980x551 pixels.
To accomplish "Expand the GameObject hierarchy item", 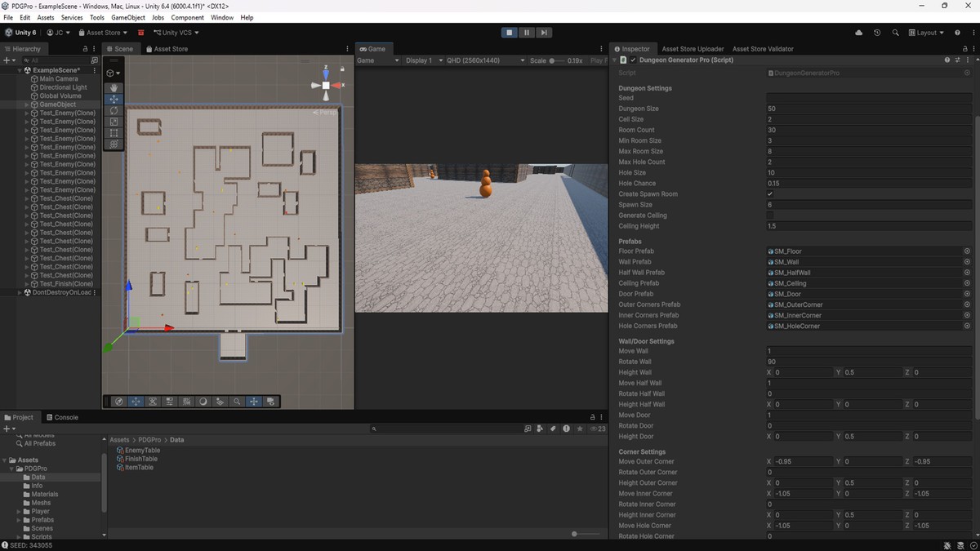I will point(27,104).
